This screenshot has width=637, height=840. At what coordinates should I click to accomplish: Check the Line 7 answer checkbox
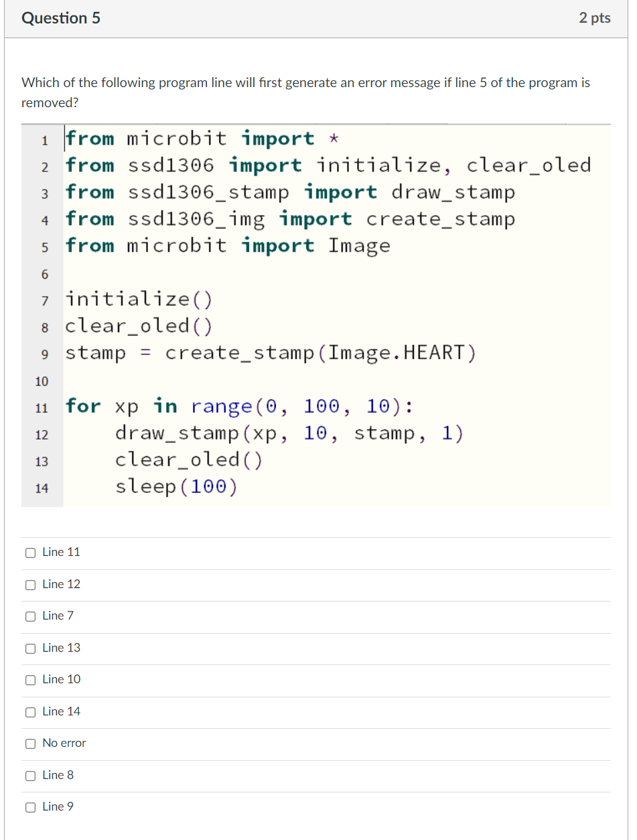[30, 616]
